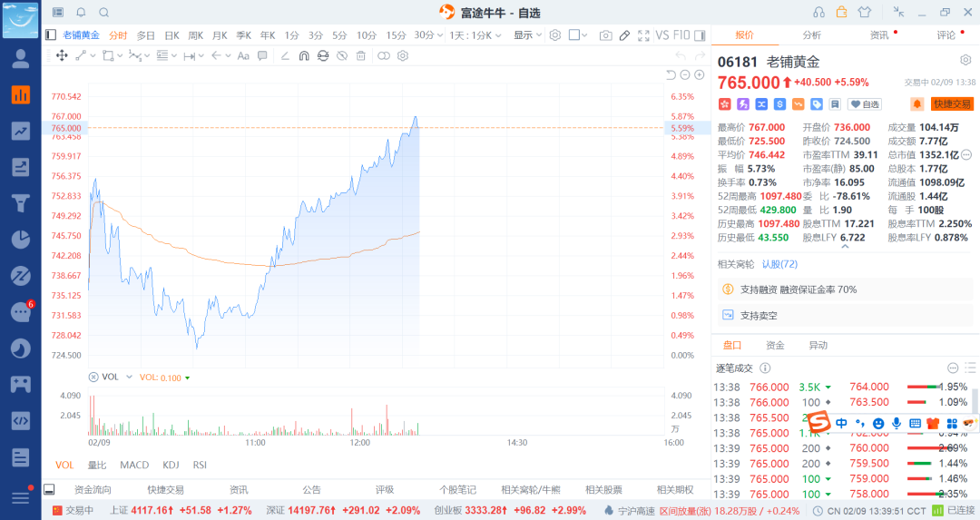Open the 相关窝轮/牛熊 bottom tab

531,489
